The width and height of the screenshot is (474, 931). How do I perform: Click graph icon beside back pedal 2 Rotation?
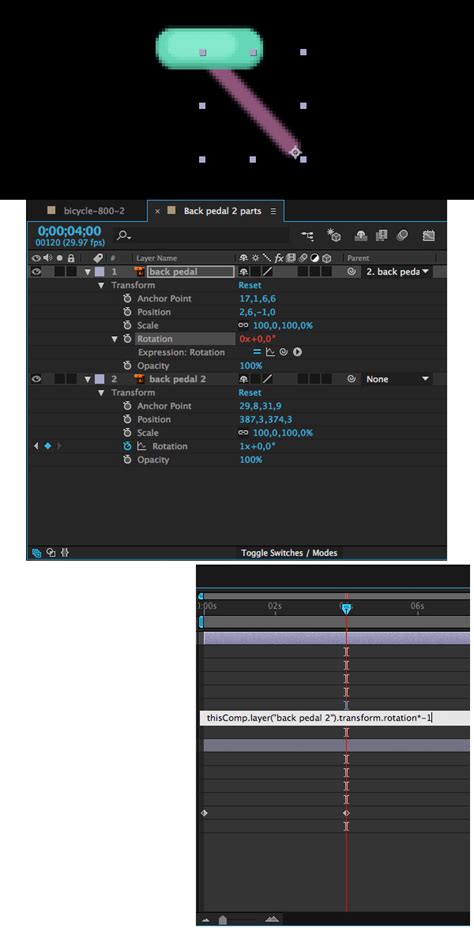tap(142, 446)
